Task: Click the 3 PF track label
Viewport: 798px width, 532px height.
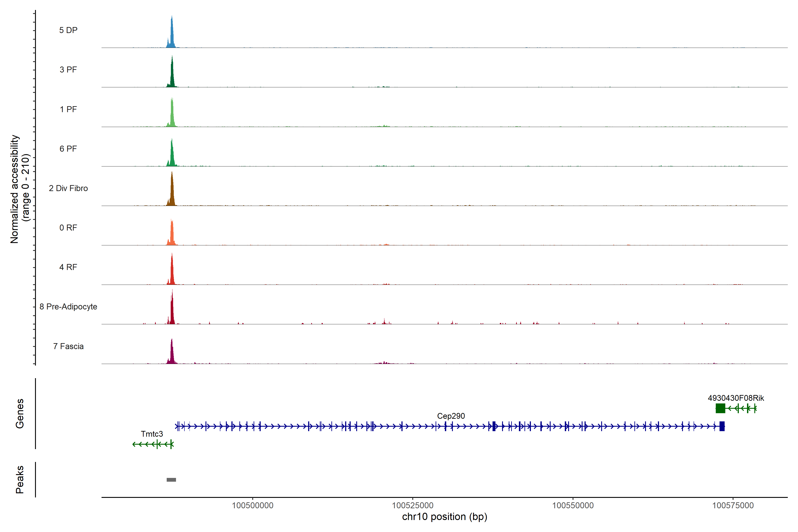Action: click(x=68, y=70)
